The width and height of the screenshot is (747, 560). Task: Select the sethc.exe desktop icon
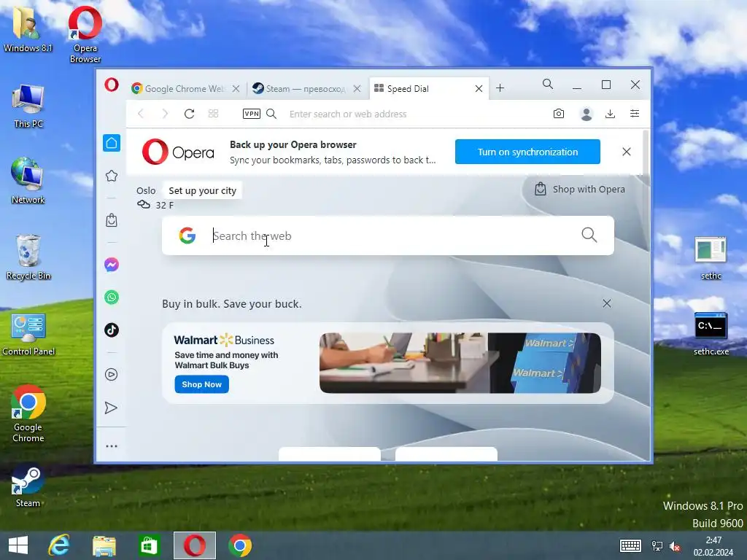point(711,334)
